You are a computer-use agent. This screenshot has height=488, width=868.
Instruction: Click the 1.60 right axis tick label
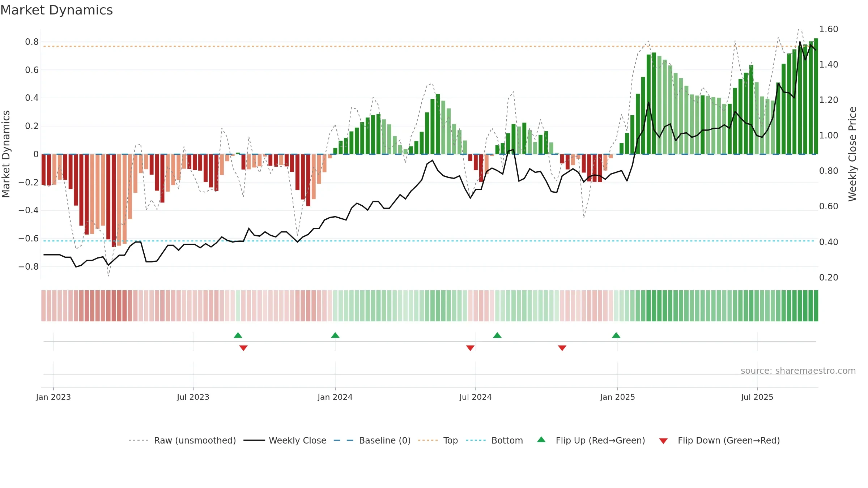tap(829, 29)
